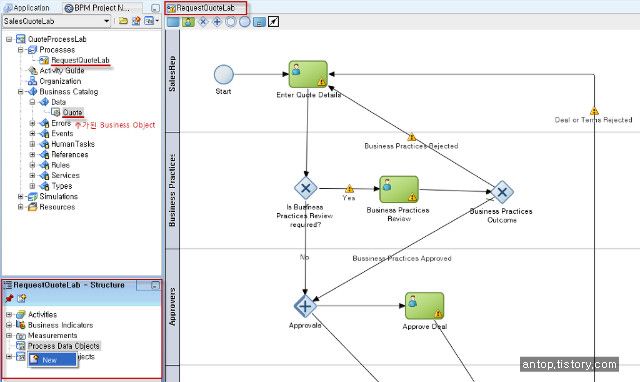Expand Business Indicators in Structure panel
Screen dimensions: 640x382
(x=9, y=325)
